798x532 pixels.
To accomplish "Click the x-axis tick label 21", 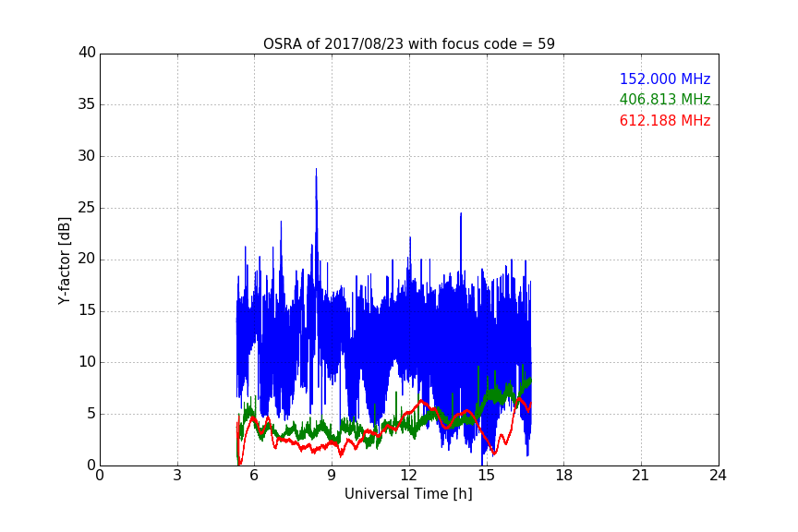I will (641, 476).
